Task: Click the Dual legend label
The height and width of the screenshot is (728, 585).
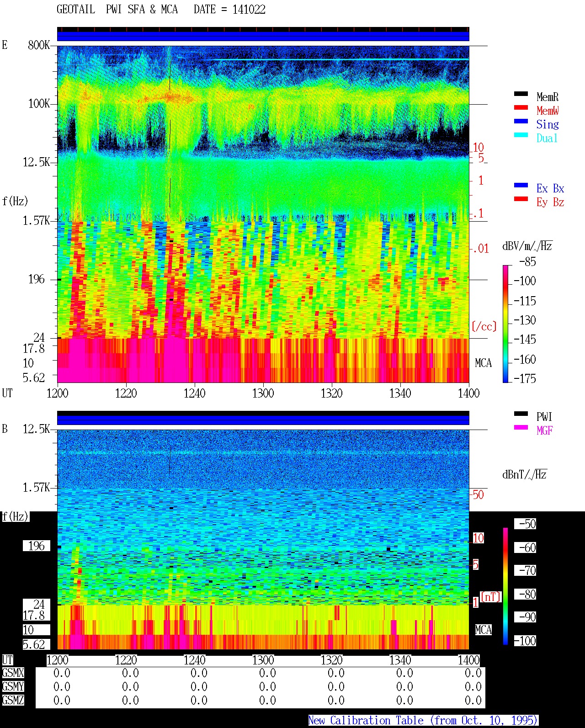Action: click(x=548, y=138)
